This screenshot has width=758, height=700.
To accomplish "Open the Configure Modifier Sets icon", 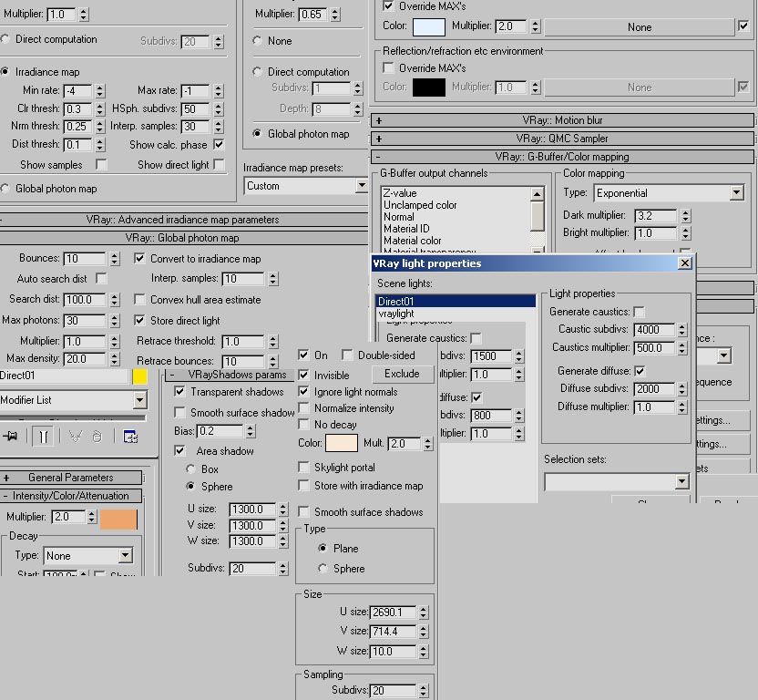I will [x=130, y=437].
